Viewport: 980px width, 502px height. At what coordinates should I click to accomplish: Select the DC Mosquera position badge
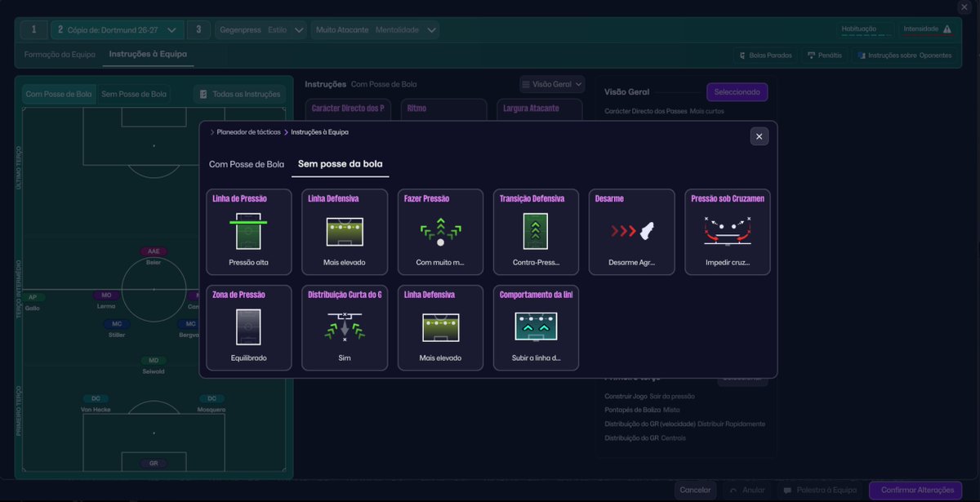tap(212, 398)
